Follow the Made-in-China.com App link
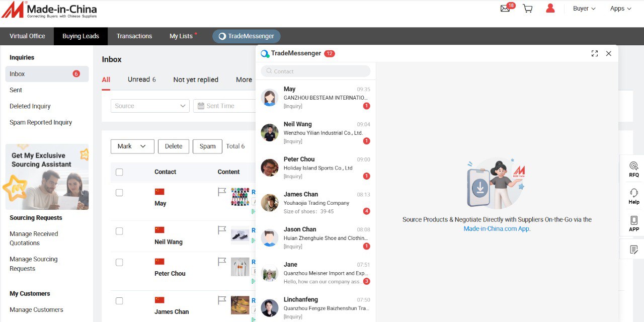The height and width of the screenshot is (322, 644). [496, 228]
